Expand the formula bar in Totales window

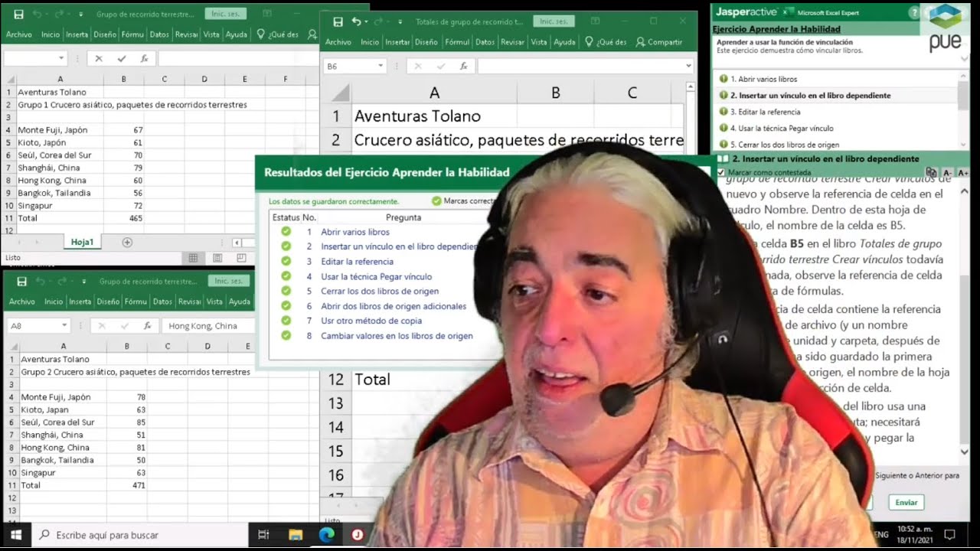688,67
